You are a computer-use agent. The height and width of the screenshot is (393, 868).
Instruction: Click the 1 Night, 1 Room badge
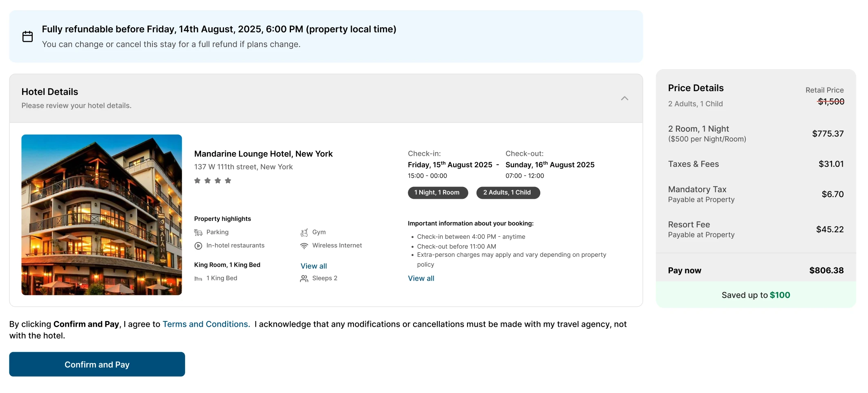point(438,193)
